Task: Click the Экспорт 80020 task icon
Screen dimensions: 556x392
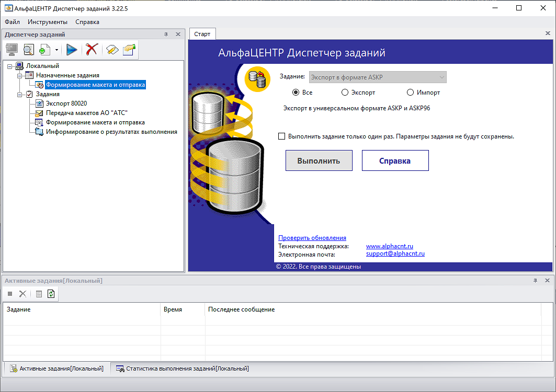Action: click(39, 103)
